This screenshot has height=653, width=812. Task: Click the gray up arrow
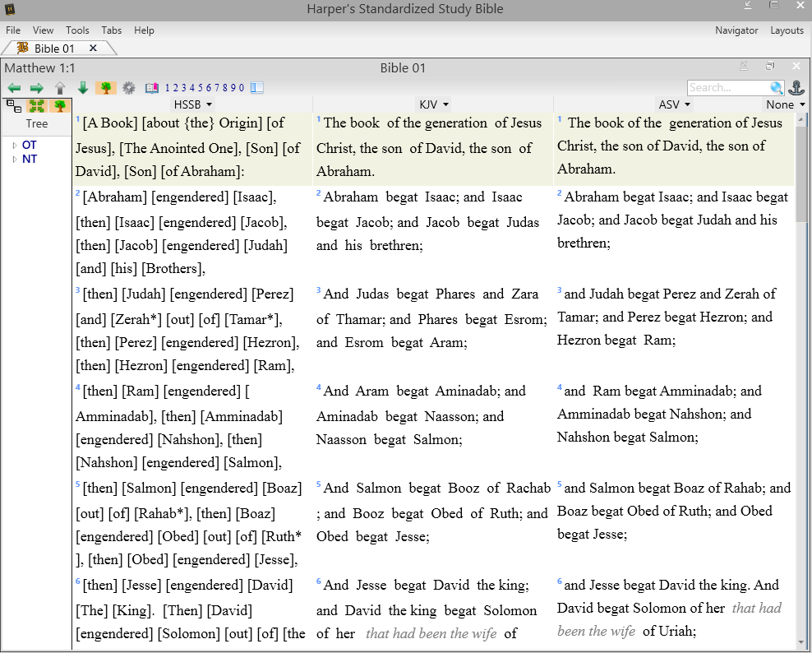60,88
